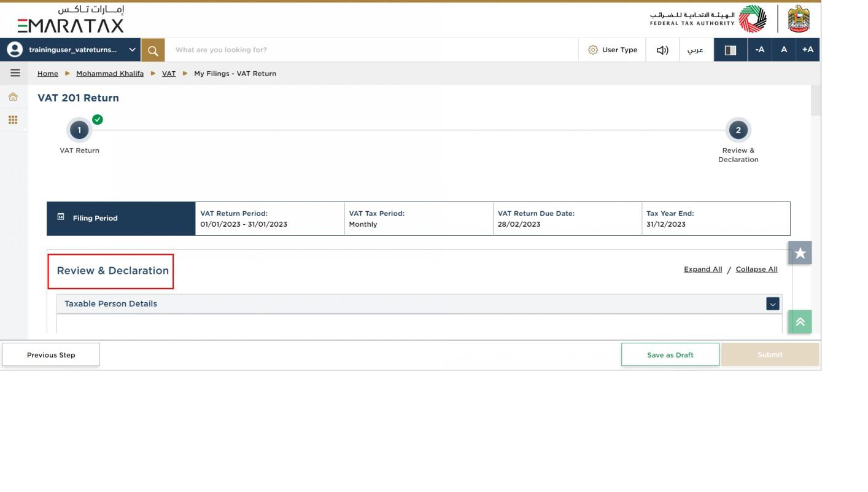Click the Filing Period calendar icon
Viewport: 868px width, 492px height.
(61, 217)
